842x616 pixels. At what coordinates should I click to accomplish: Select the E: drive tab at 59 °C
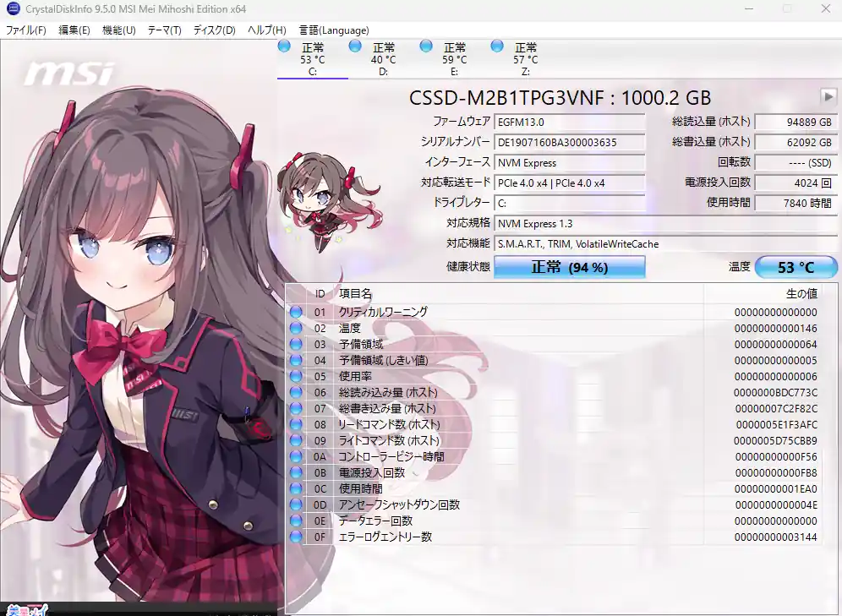click(454, 59)
